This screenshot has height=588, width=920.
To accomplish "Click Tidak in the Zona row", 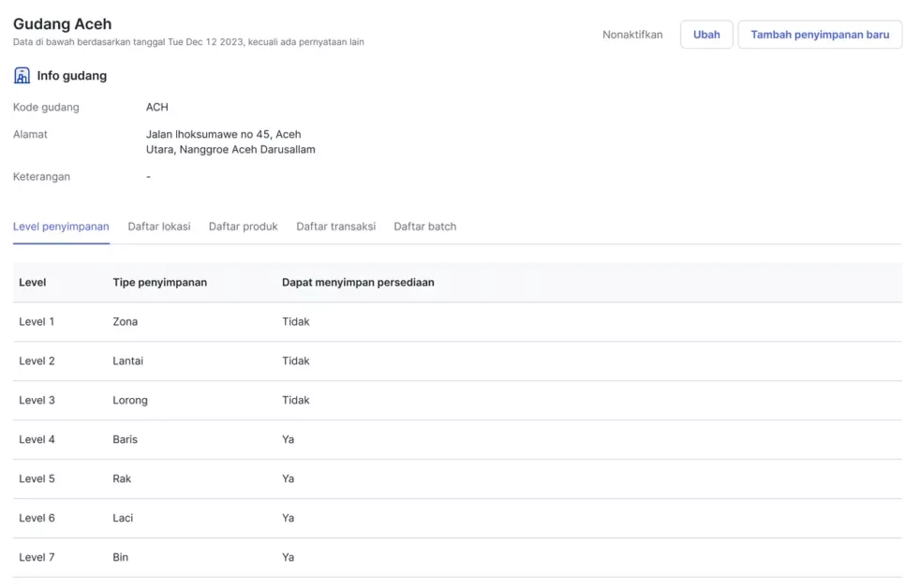I will pos(296,322).
